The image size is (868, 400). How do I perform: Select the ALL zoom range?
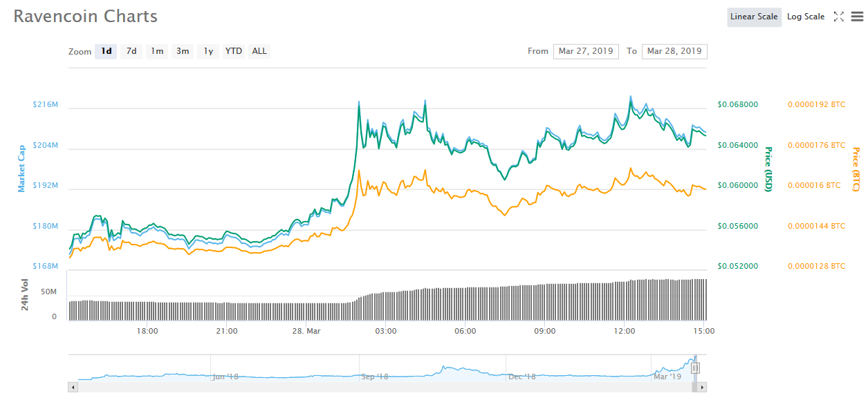(x=259, y=51)
